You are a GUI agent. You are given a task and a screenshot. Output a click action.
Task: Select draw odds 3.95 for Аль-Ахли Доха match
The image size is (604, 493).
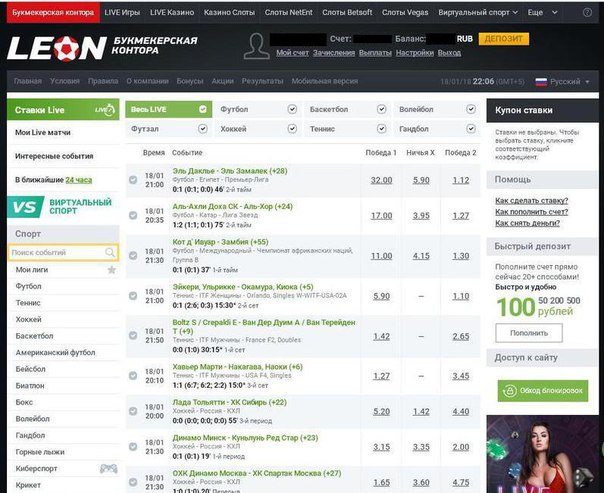tap(421, 216)
